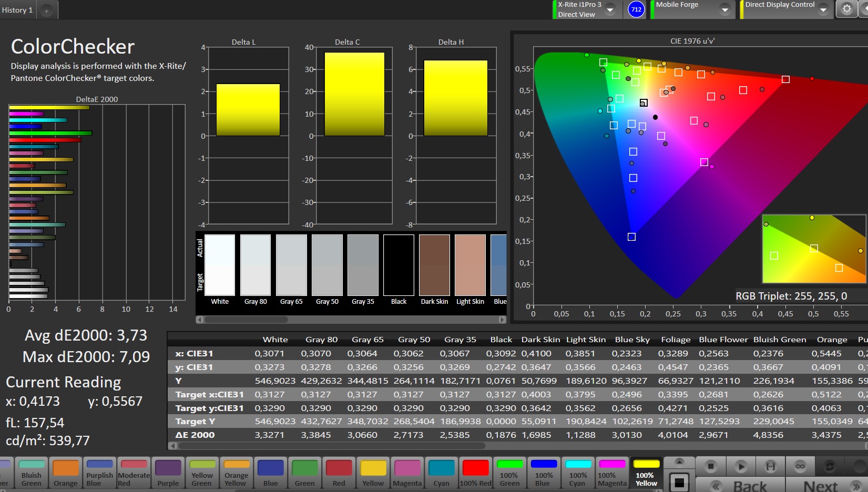868x492 pixels.
Task: Click the stop measurement button
Action: point(711,466)
